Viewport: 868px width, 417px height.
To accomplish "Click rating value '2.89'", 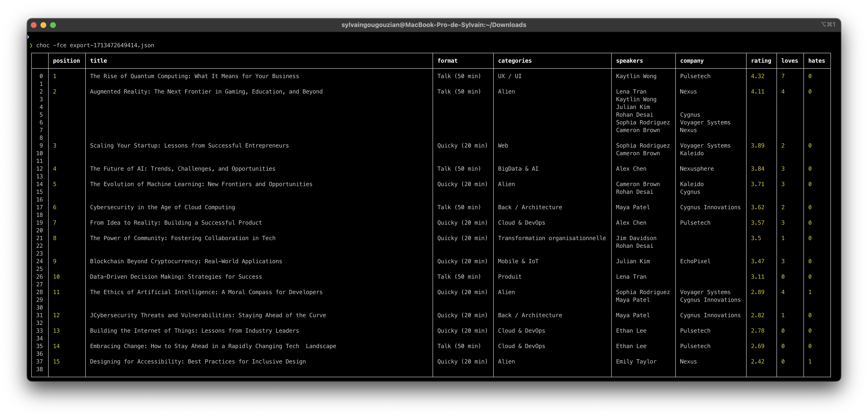I will [x=757, y=292].
